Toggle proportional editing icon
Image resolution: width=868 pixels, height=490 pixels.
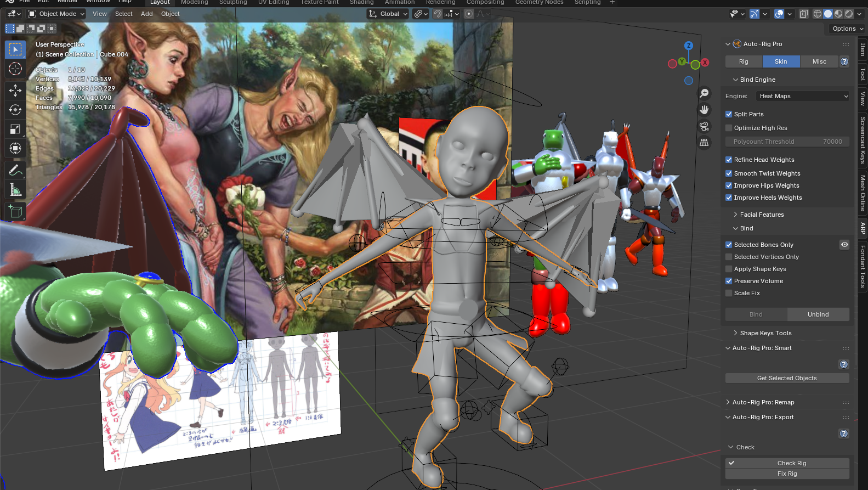click(469, 14)
